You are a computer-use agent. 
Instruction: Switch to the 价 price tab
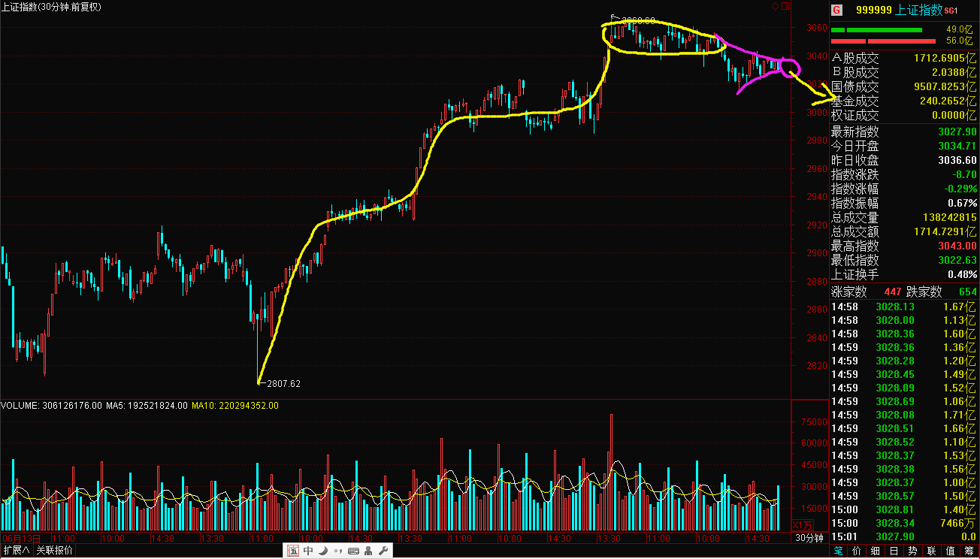pyautogui.click(x=857, y=551)
